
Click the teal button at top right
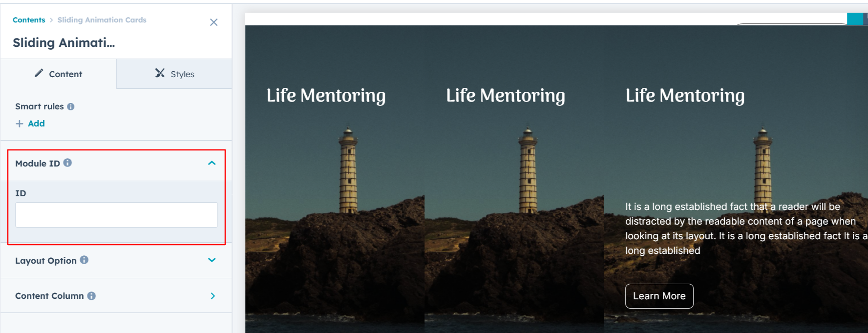[x=855, y=19]
